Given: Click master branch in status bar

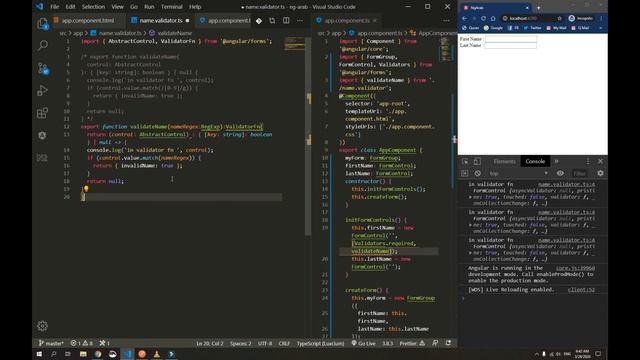Looking at the screenshot, I should (x=51, y=343).
